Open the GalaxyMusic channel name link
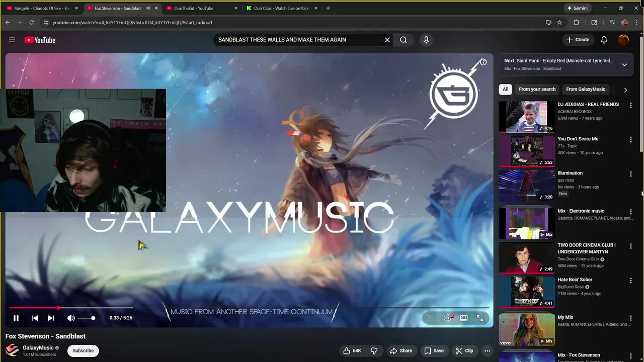Screen dimensions: 644x362 38,347
